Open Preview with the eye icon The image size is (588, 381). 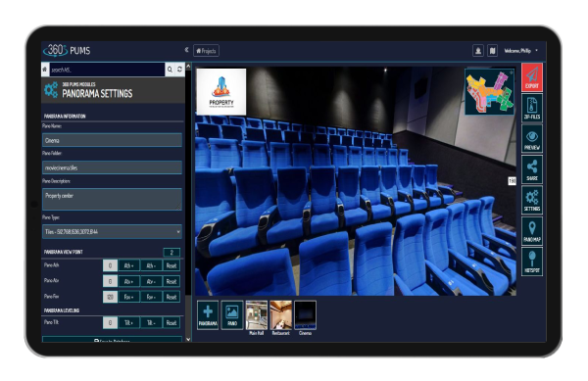pyautogui.click(x=532, y=139)
